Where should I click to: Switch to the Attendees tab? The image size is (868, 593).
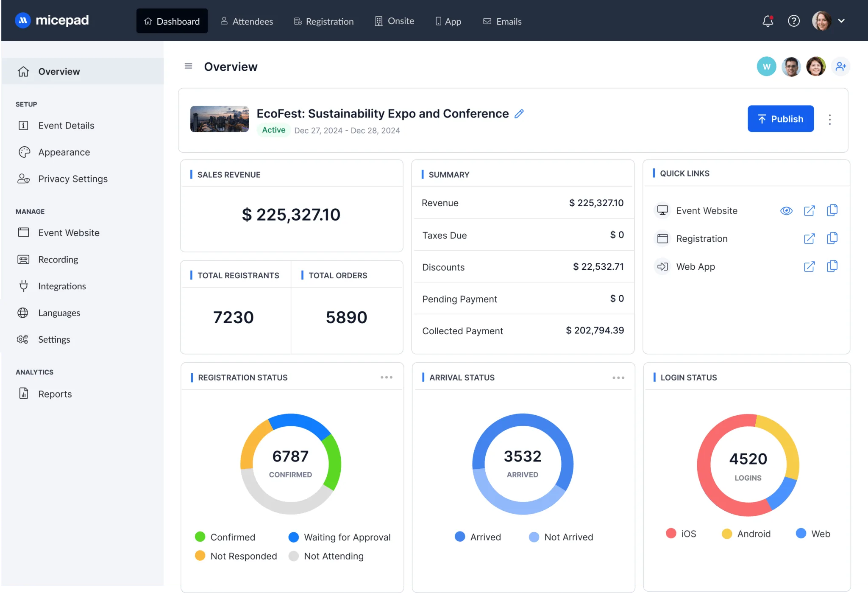(247, 21)
